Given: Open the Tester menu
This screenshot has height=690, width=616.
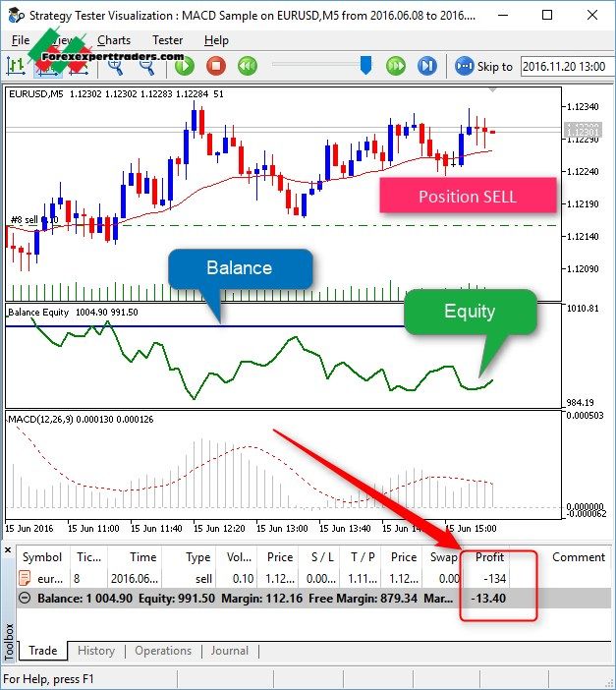Looking at the screenshot, I should [168, 40].
